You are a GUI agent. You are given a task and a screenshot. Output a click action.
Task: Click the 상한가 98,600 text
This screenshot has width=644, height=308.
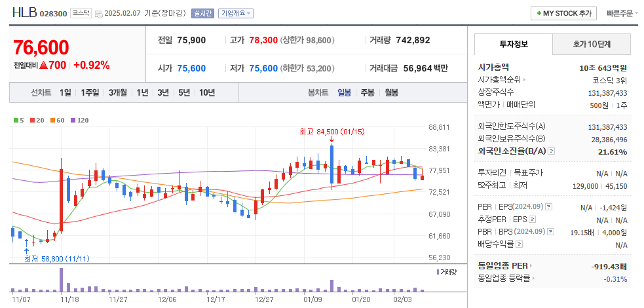coord(307,40)
